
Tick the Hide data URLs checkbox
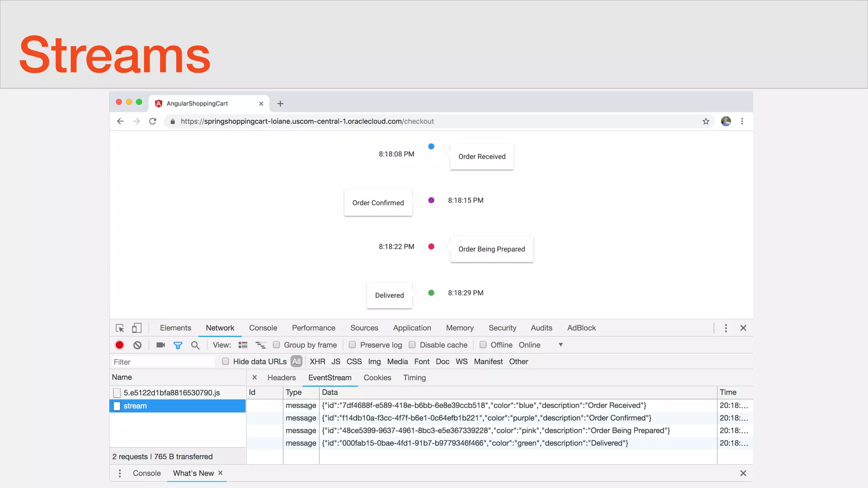point(225,361)
